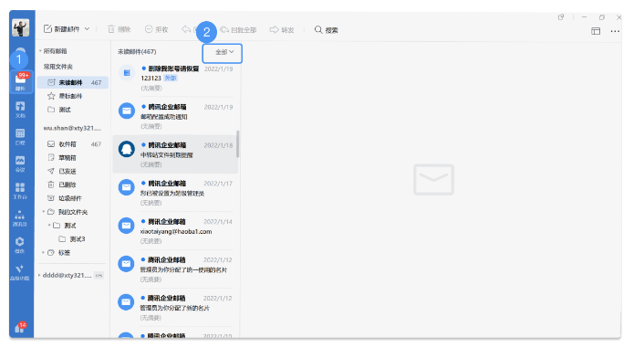Click the 转发 forward toolbar button
The height and width of the screenshot is (348, 644).
click(282, 29)
